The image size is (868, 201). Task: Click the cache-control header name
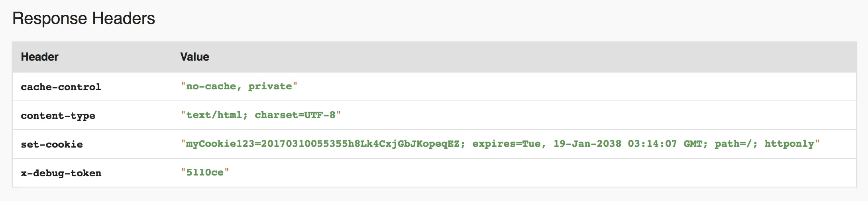coord(61,87)
